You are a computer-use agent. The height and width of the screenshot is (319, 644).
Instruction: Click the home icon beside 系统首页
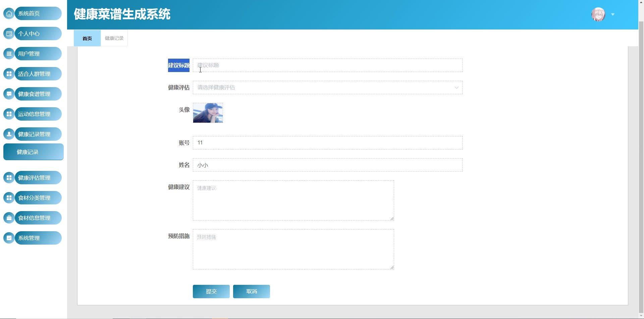(x=9, y=13)
